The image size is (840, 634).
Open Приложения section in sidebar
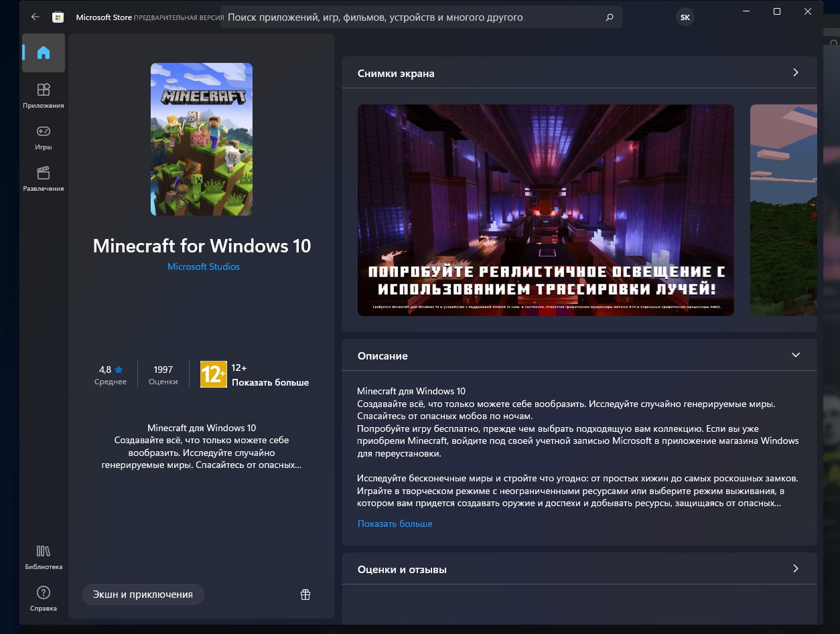(44, 96)
